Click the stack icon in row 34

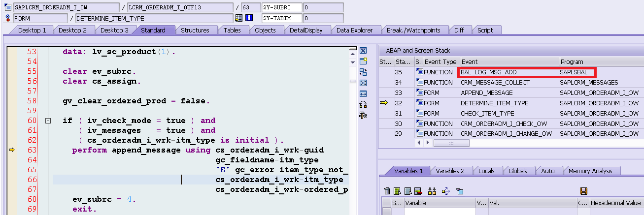[420, 83]
